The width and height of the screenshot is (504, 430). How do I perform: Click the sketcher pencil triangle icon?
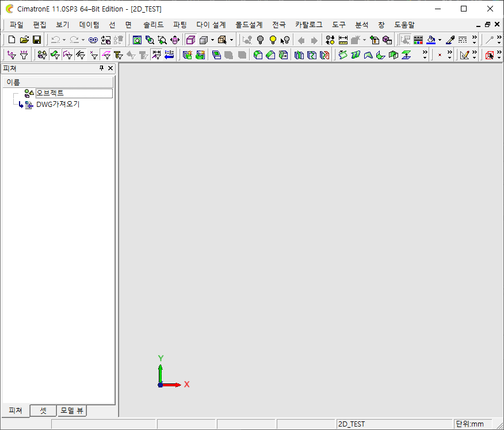pyautogui.click(x=464, y=55)
